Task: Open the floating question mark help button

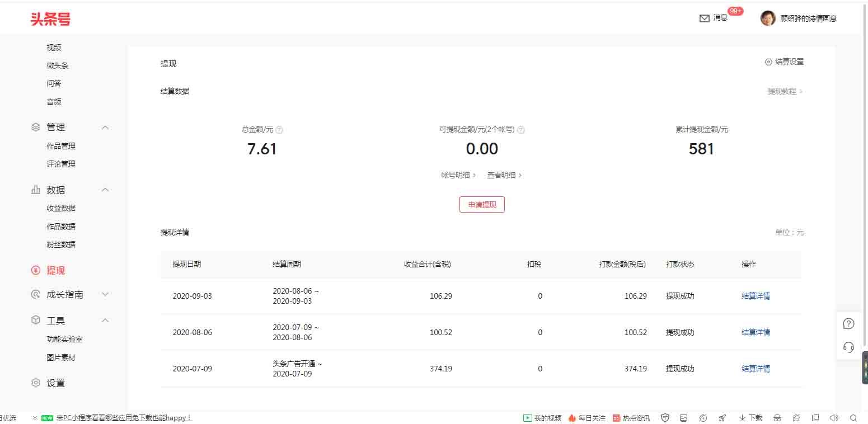Action: pos(848,324)
